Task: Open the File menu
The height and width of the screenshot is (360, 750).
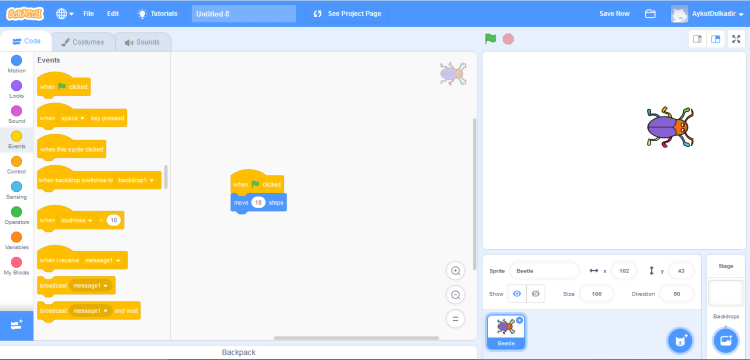Action: (x=88, y=14)
